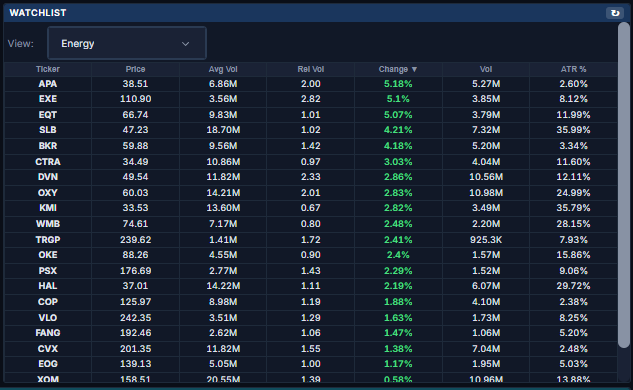Select the TRGP ticker
The width and height of the screenshot is (633, 390).
(48, 239)
